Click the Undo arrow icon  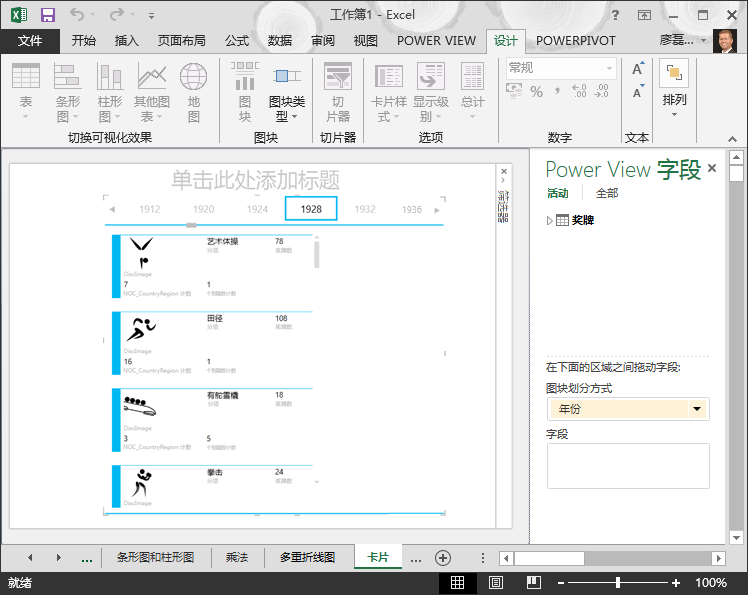pyautogui.click(x=77, y=15)
